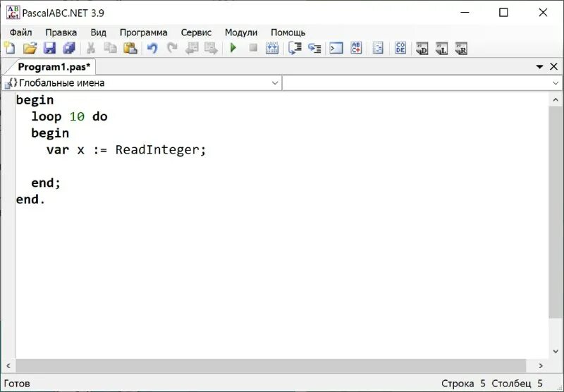This screenshot has height=392, width=564.
Task: Click the CODE toolbar icon
Action: pyautogui.click(x=400, y=48)
